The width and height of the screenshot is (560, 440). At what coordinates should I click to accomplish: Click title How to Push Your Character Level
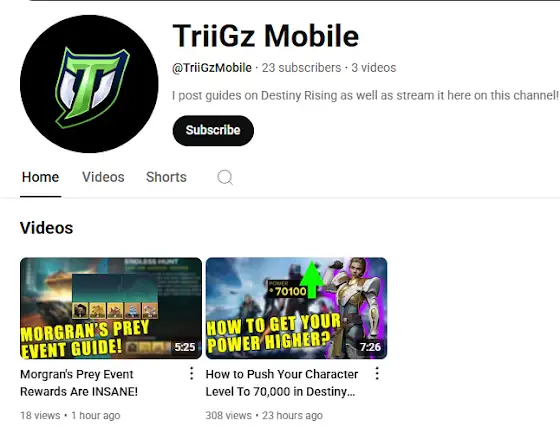tap(282, 383)
